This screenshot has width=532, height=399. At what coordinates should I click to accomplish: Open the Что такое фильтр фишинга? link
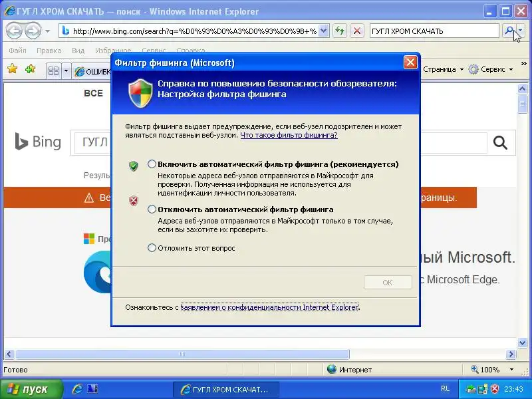(289, 135)
